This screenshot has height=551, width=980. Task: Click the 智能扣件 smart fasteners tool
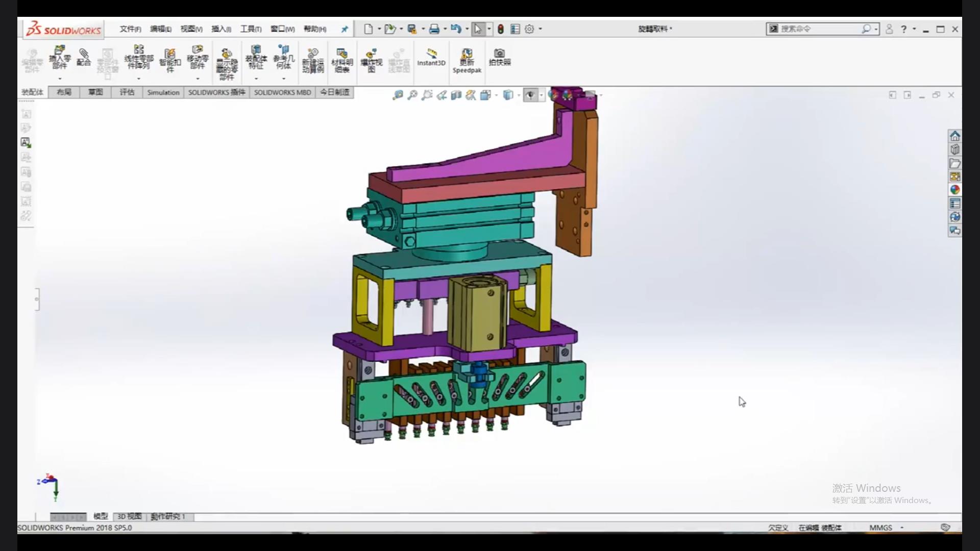(x=170, y=60)
